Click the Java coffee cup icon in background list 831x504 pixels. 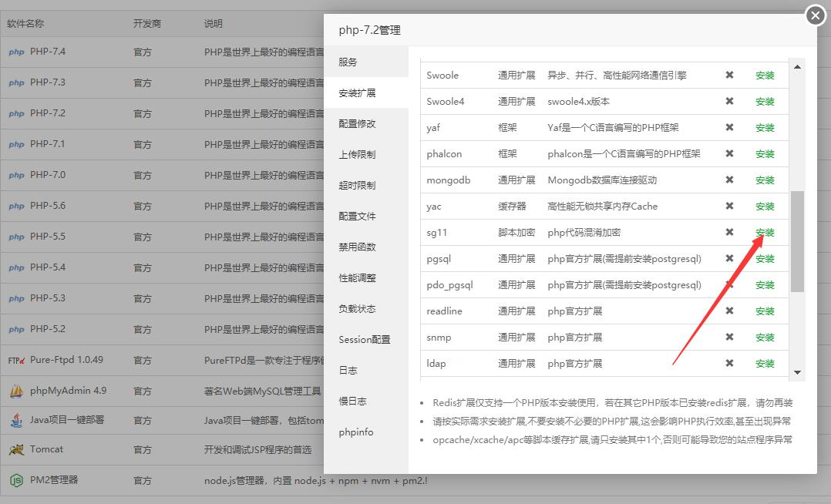[x=16, y=421]
